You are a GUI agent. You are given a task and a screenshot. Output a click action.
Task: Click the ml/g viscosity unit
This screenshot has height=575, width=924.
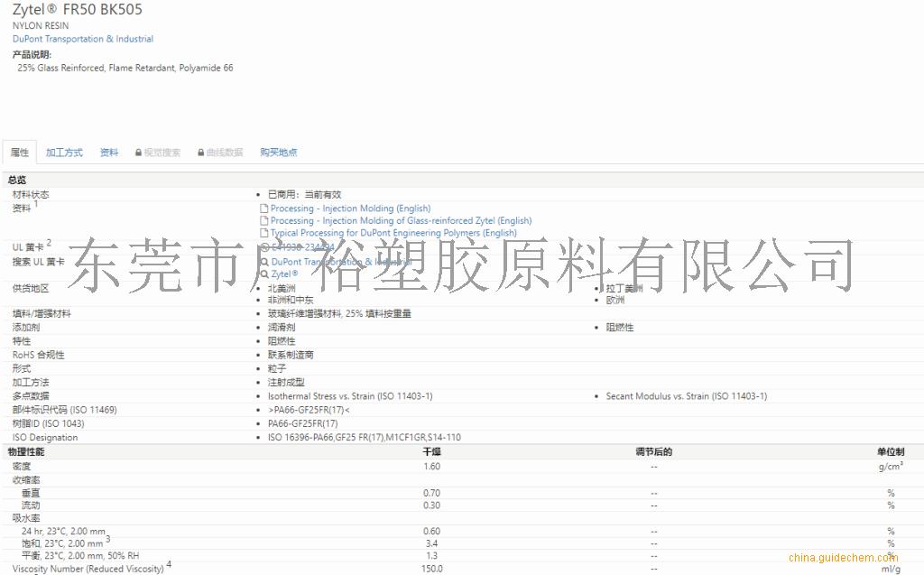coord(891,569)
